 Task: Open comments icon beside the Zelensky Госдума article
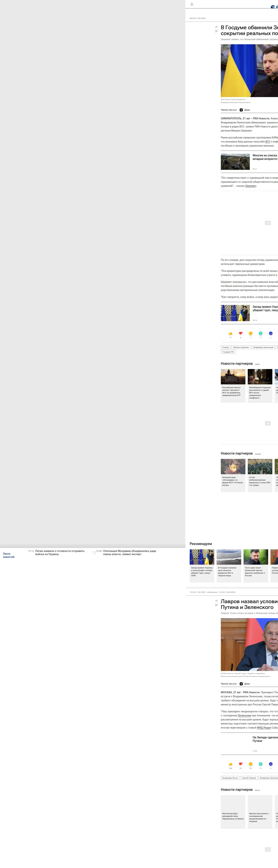pos(216,31)
